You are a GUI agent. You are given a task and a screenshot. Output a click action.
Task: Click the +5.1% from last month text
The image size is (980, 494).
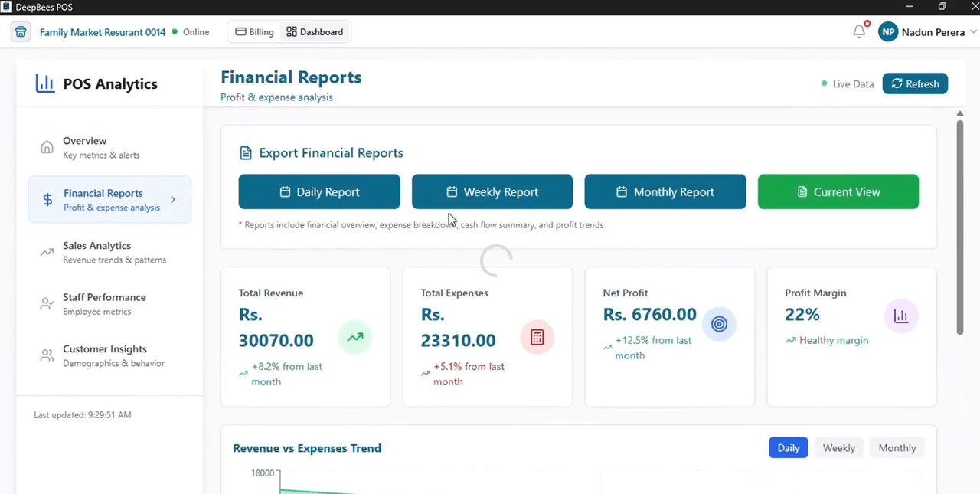coord(469,374)
